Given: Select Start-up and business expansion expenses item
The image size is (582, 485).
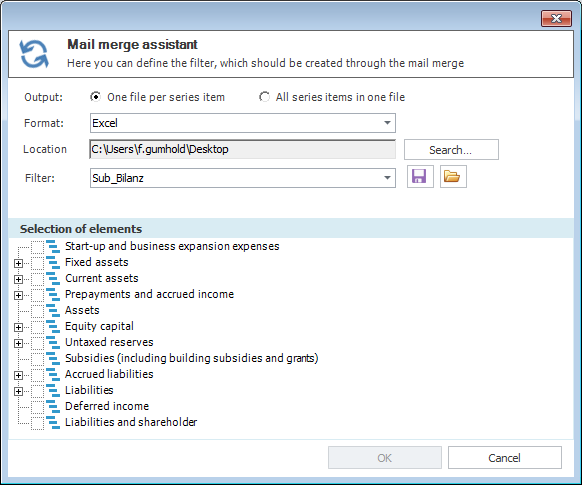Looking at the screenshot, I should point(172,246).
